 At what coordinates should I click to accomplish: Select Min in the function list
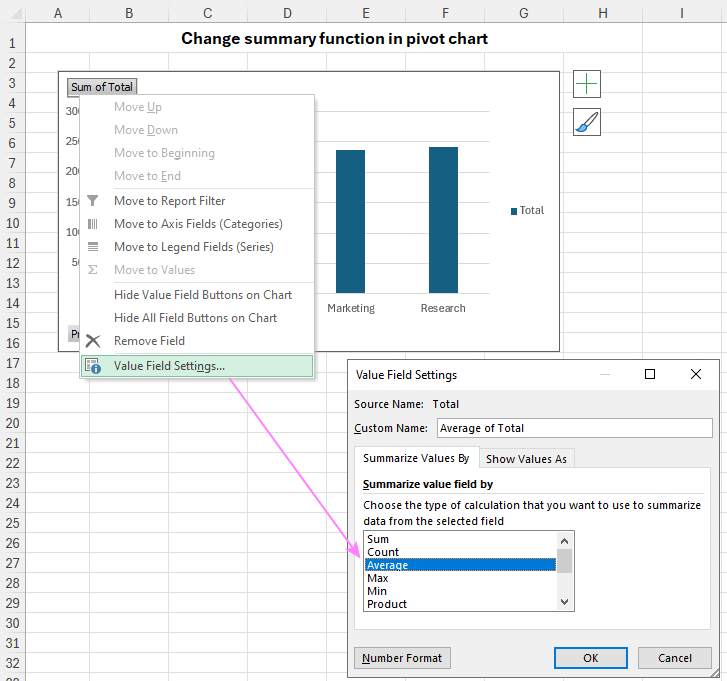(460, 591)
